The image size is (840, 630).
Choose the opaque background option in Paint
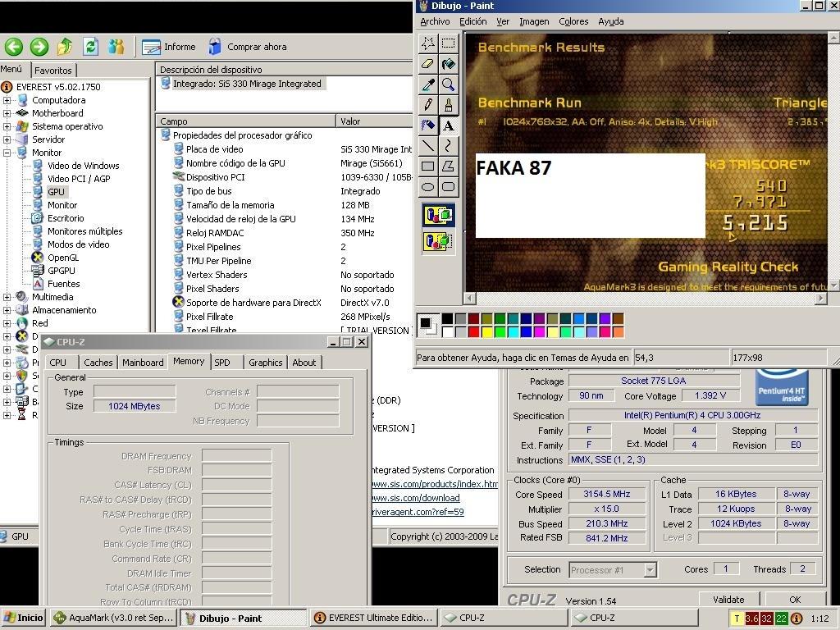tap(439, 216)
